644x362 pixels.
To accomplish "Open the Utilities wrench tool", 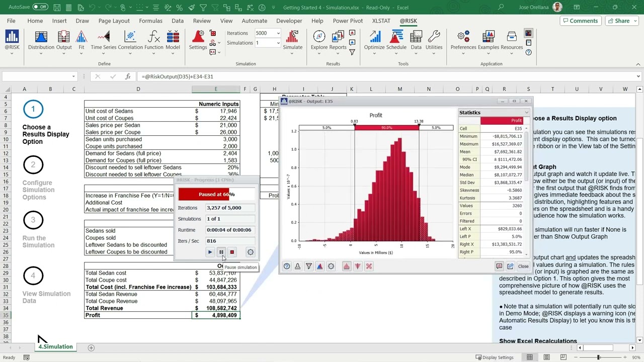I will pos(434,41).
